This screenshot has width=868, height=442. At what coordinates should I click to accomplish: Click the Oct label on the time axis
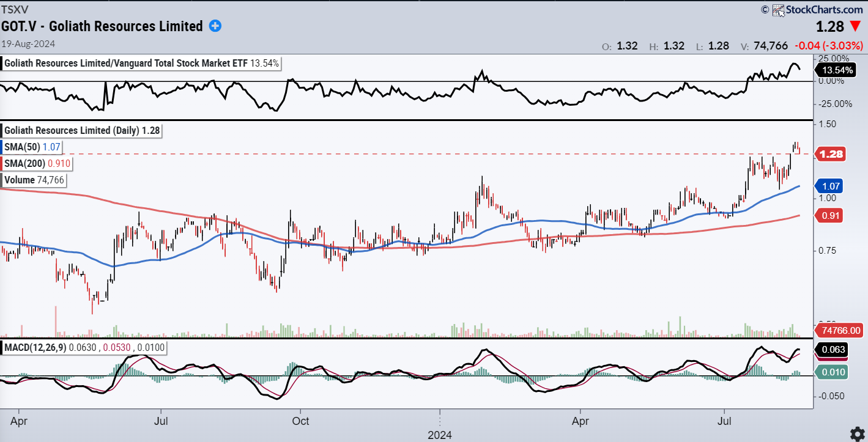300,421
